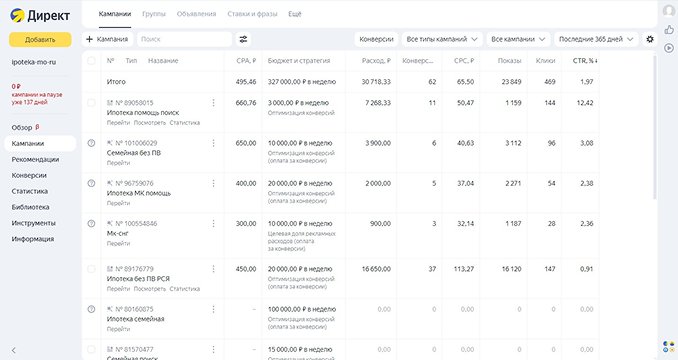Switch to the Группы tab

pyautogui.click(x=154, y=14)
